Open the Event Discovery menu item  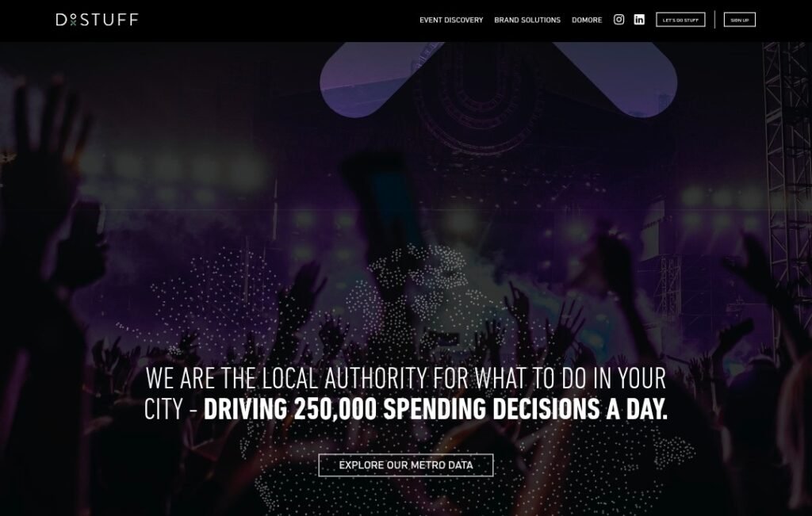[451, 20]
